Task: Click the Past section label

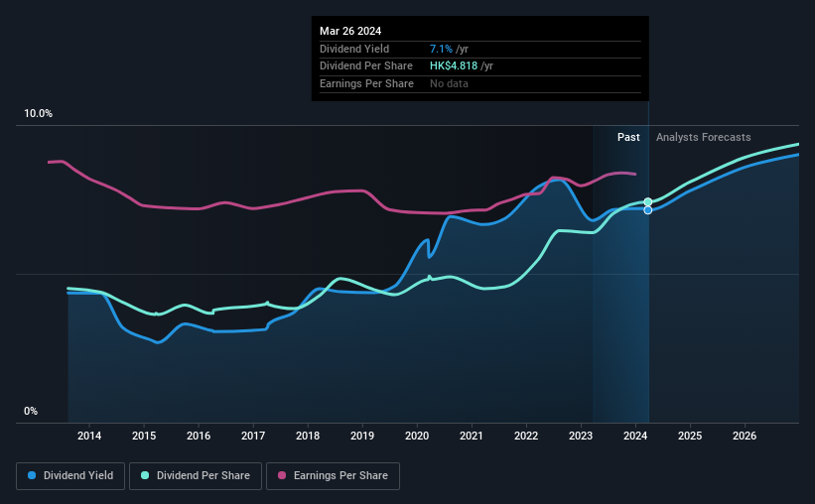Action: coord(628,137)
